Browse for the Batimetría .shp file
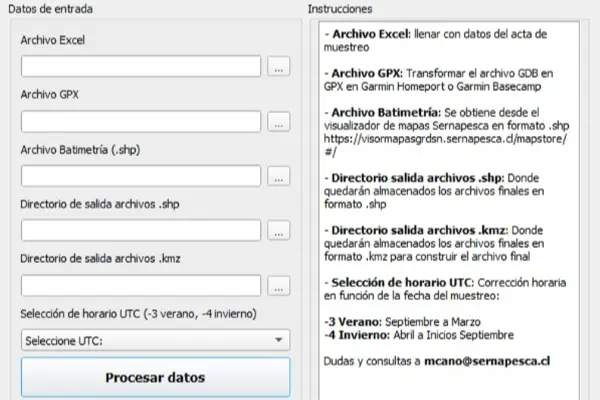The image size is (600, 400). coord(279,176)
